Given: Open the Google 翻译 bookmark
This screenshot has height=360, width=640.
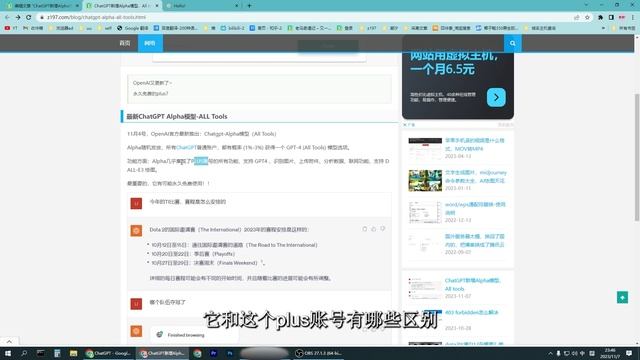Looking at the screenshot, I should (133, 28).
